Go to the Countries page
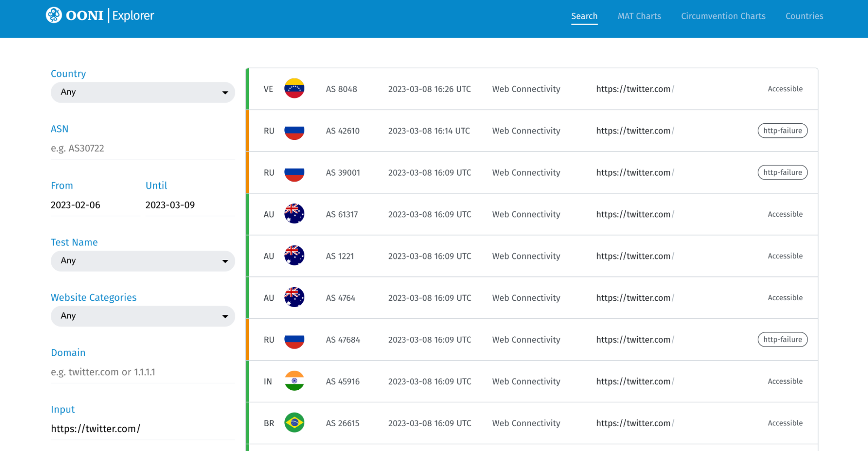This screenshot has height=451, width=868. click(804, 16)
